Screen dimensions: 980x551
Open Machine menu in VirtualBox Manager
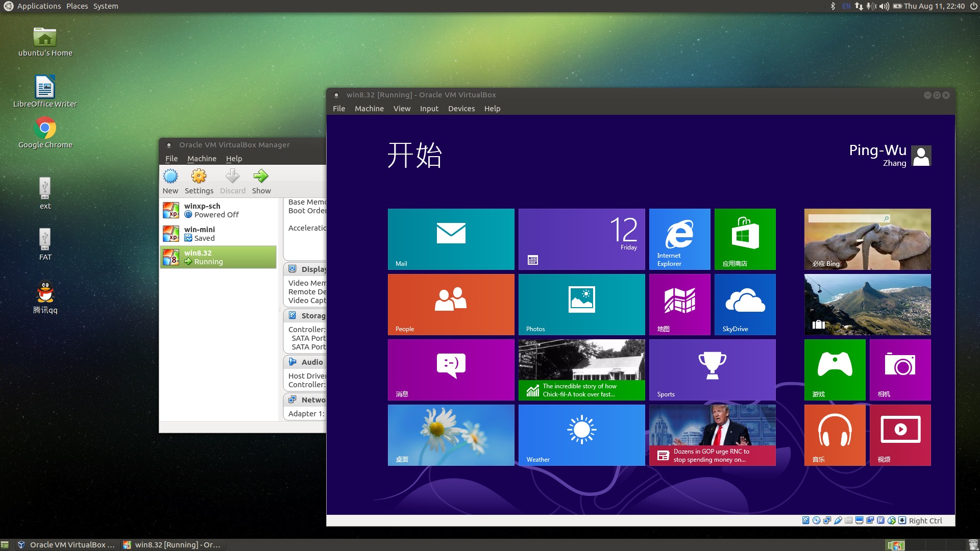point(202,159)
